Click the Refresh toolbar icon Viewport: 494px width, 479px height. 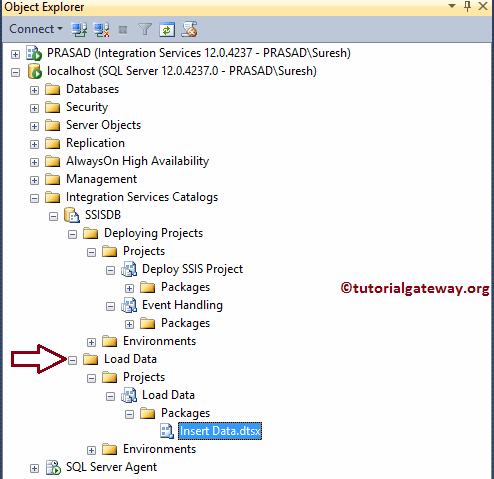pos(167,30)
